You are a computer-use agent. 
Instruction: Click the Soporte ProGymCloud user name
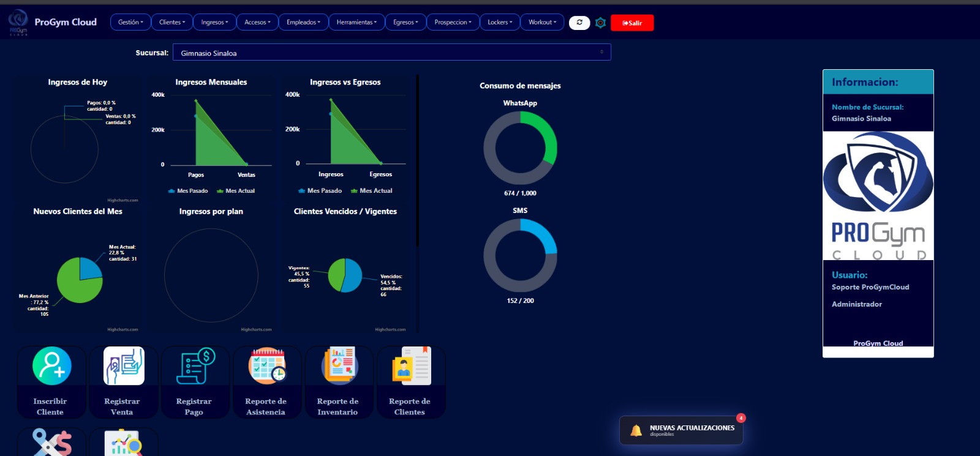pyautogui.click(x=870, y=287)
